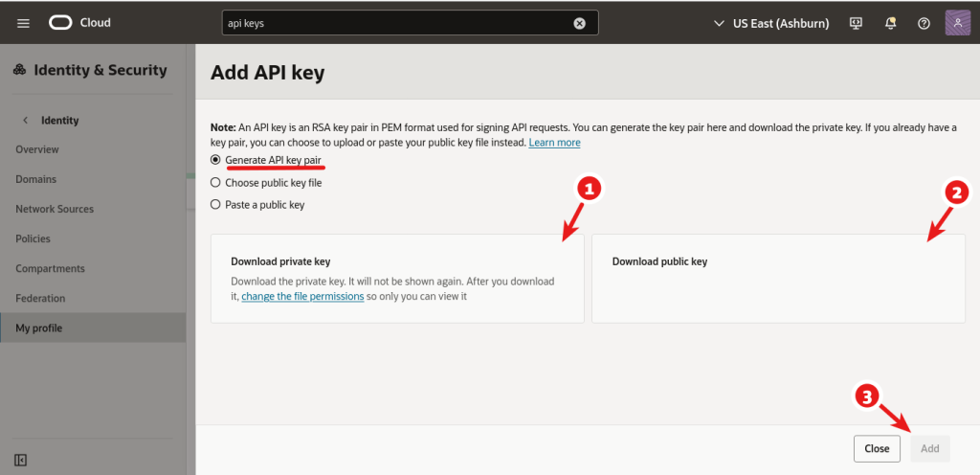Open Policies in the sidebar

point(33,238)
